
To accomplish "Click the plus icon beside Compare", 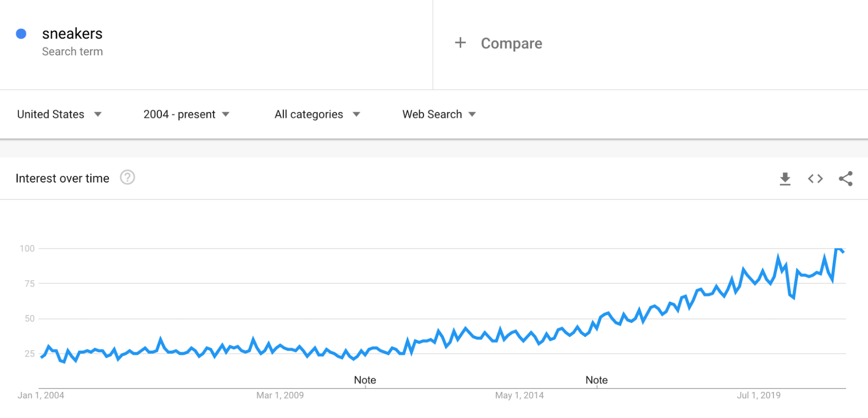I will (x=460, y=43).
